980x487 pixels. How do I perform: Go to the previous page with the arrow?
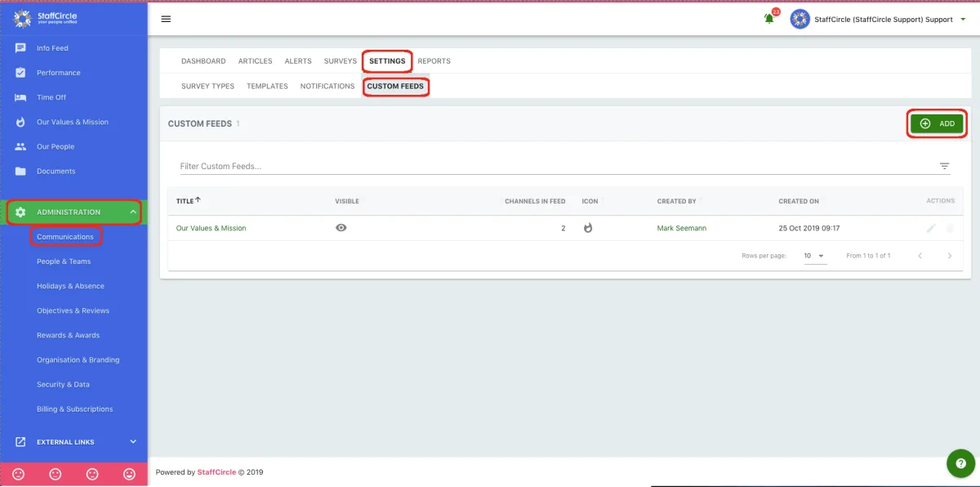pyautogui.click(x=920, y=256)
